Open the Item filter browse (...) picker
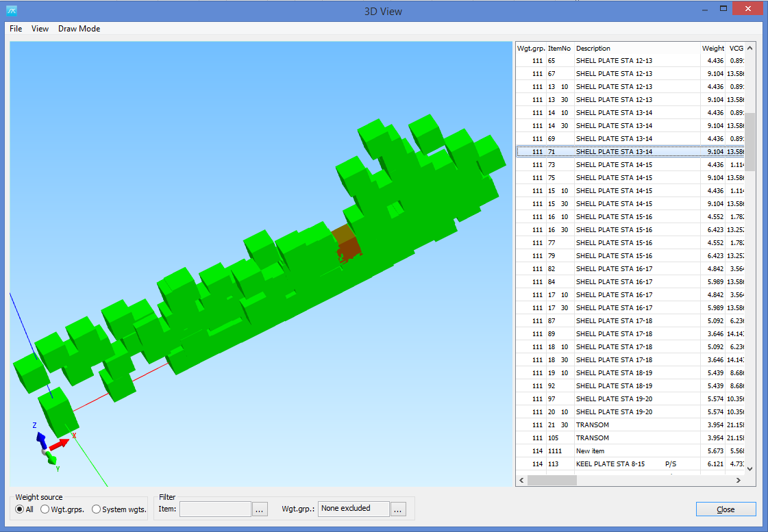 pyautogui.click(x=260, y=509)
